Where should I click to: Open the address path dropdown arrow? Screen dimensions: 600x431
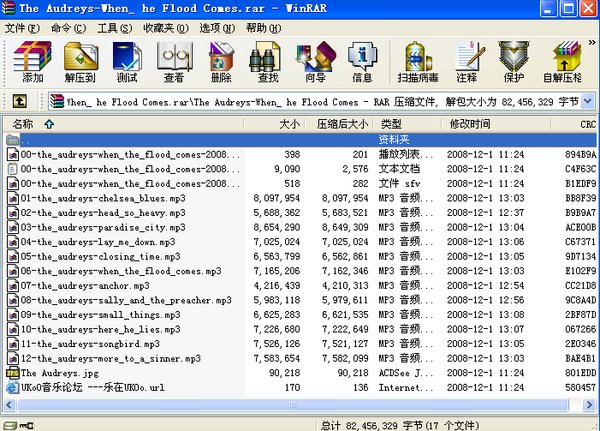[588, 101]
